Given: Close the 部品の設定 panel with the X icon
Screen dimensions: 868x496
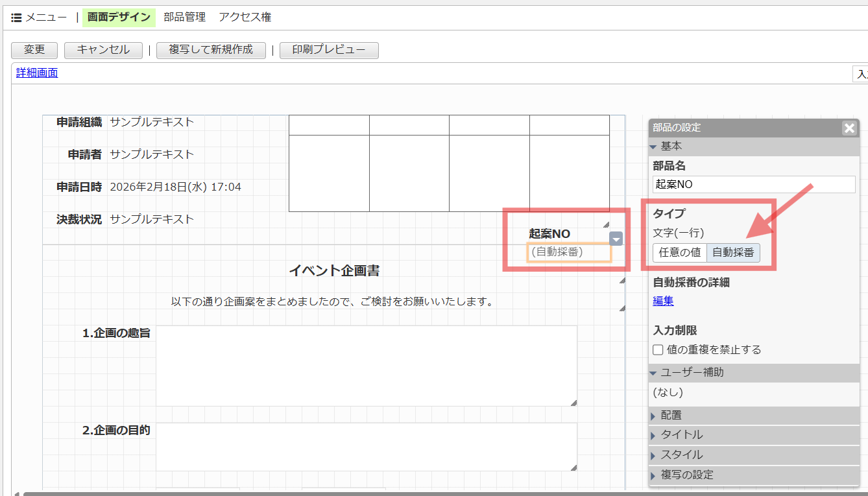Looking at the screenshot, I should pos(849,128).
